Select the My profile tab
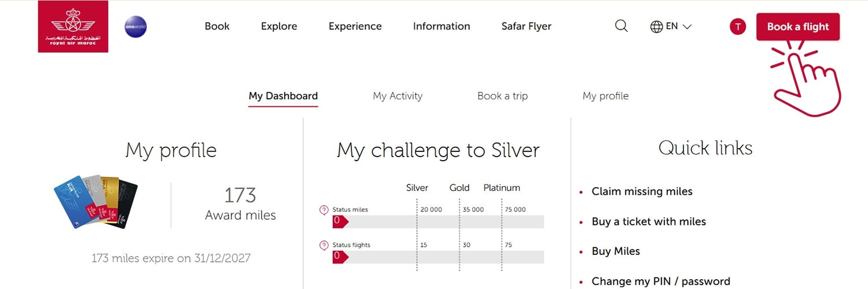 click(x=605, y=96)
